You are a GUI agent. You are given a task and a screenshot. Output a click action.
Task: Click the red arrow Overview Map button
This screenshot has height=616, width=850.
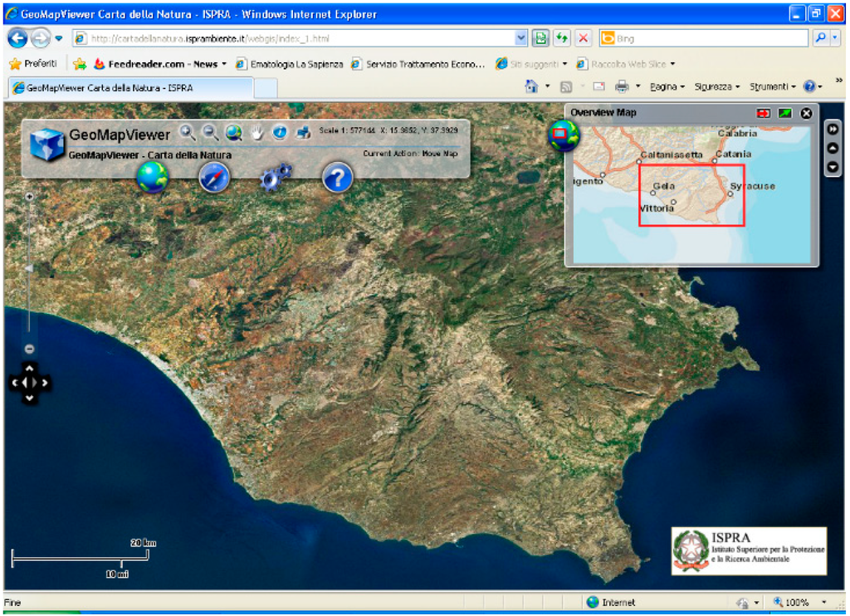pos(764,113)
